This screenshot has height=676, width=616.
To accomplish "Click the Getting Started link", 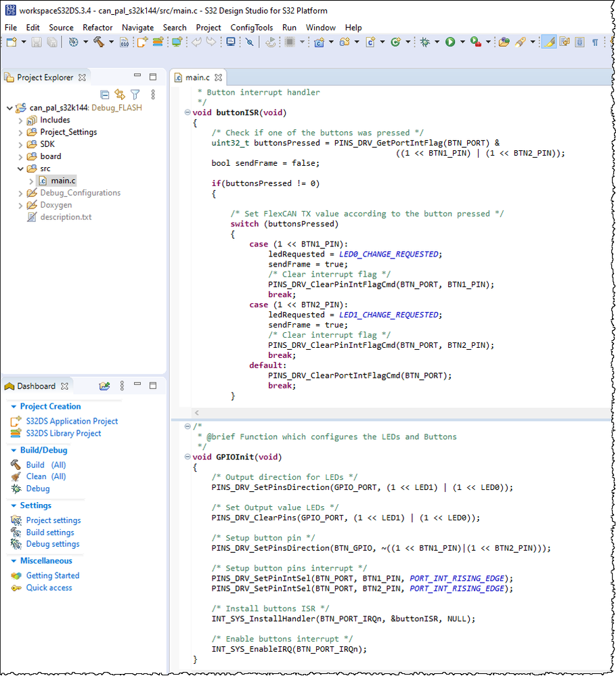I will (53, 576).
